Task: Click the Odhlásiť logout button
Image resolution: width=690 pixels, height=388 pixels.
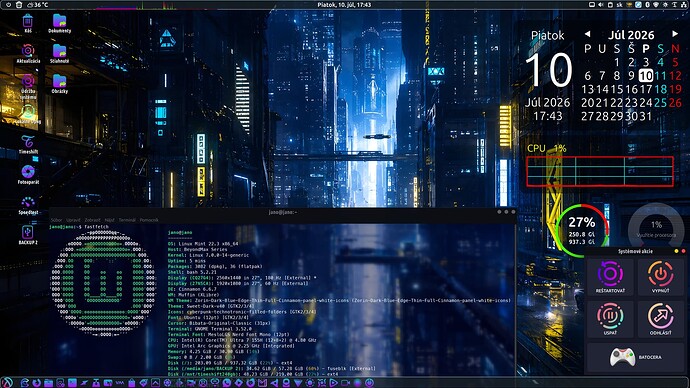Action: (661, 319)
